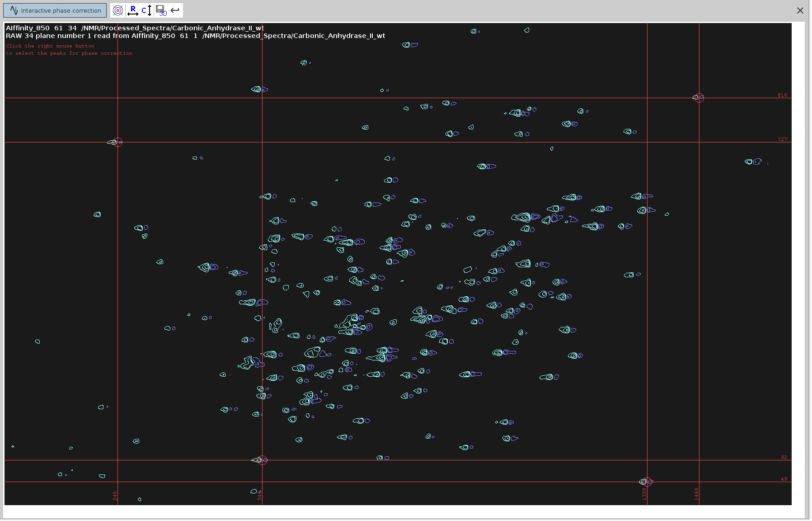Select the circled peak marker at row 727
The width and height of the screenshot is (812, 521).
(117, 142)
